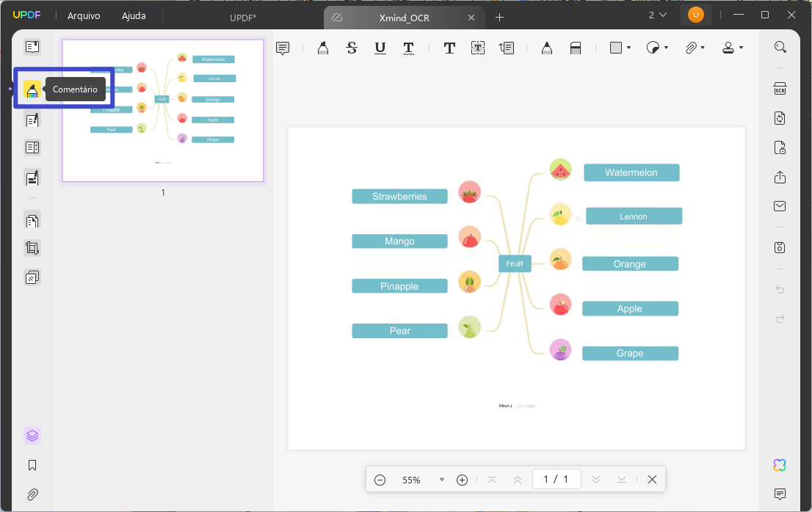Select the Highlight tool
The height and width of the screenshot is (512, 812).
[323, 48]
